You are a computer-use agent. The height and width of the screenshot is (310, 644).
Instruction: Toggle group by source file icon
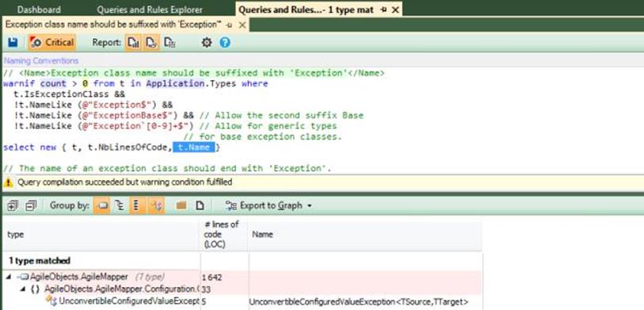pos(200,205)
